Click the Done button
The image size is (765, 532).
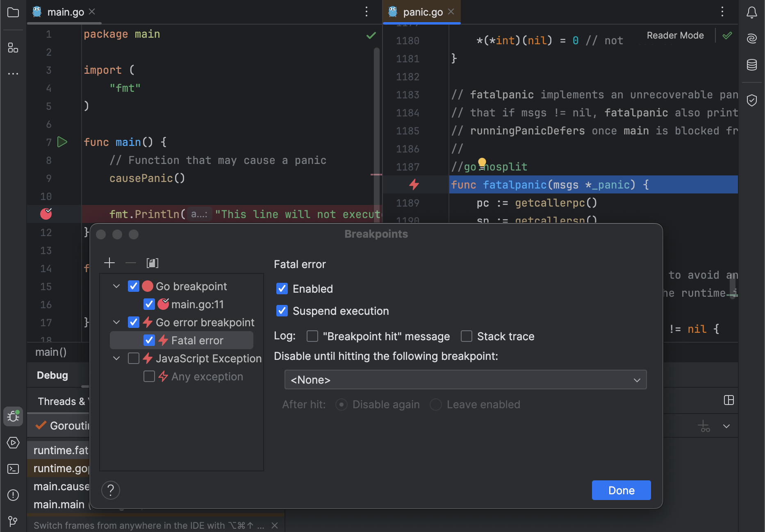(x=621, y=490)
